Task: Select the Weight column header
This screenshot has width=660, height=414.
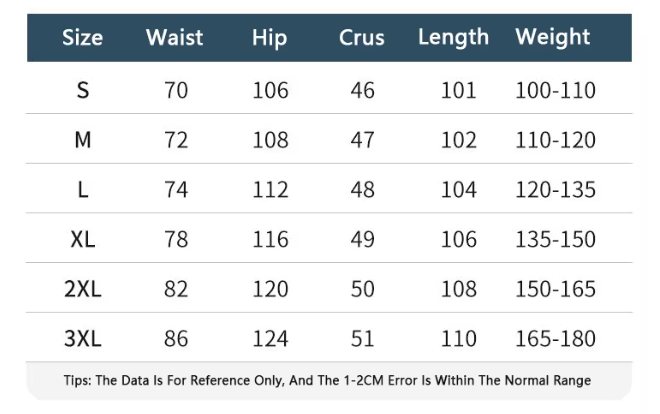Action: click(553, 38)
